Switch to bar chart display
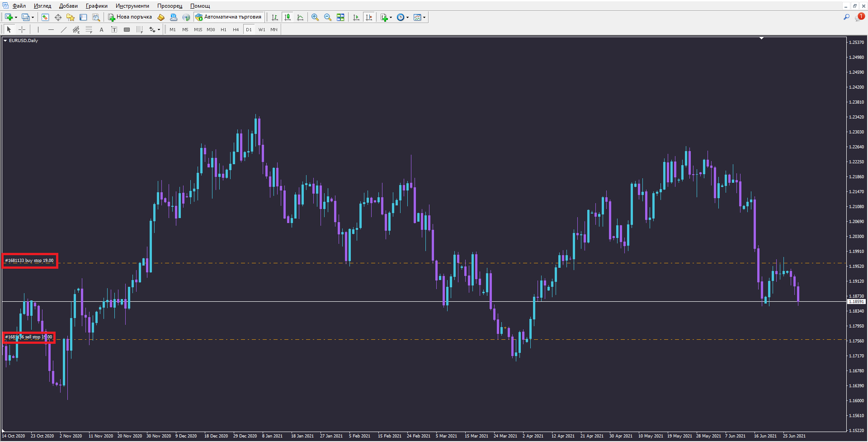 tap(274, 17)
